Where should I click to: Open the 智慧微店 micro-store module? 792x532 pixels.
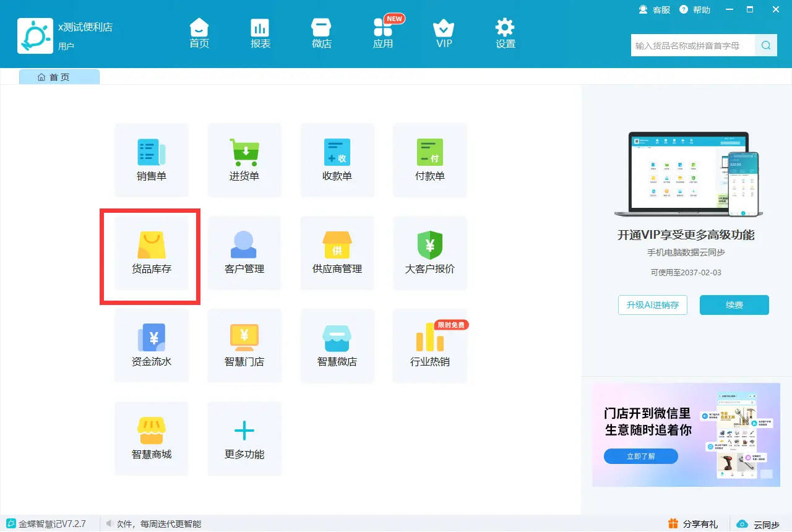click(337, 346)
